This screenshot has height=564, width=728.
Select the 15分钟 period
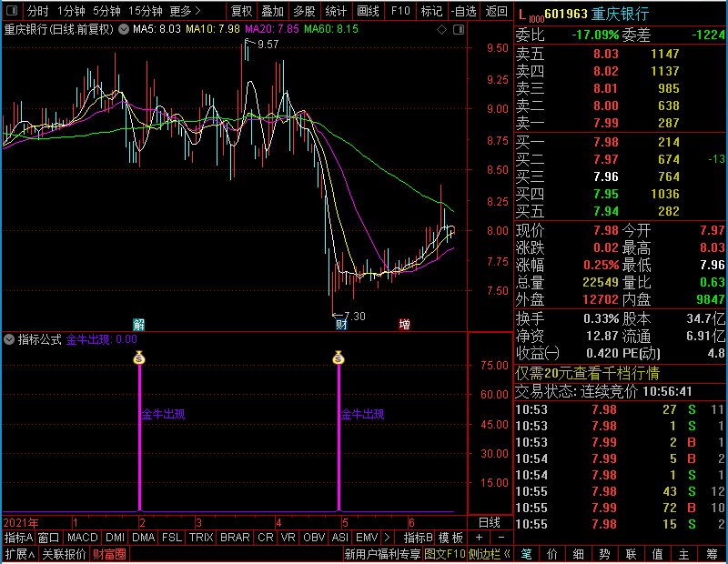click(x=145, y=11)
